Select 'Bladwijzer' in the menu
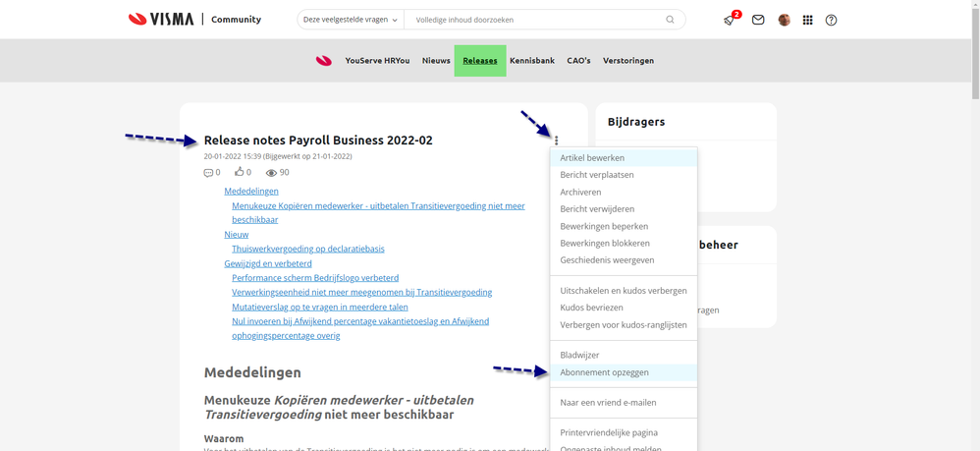The image size is (980, 451). click(x=624, y=356)
